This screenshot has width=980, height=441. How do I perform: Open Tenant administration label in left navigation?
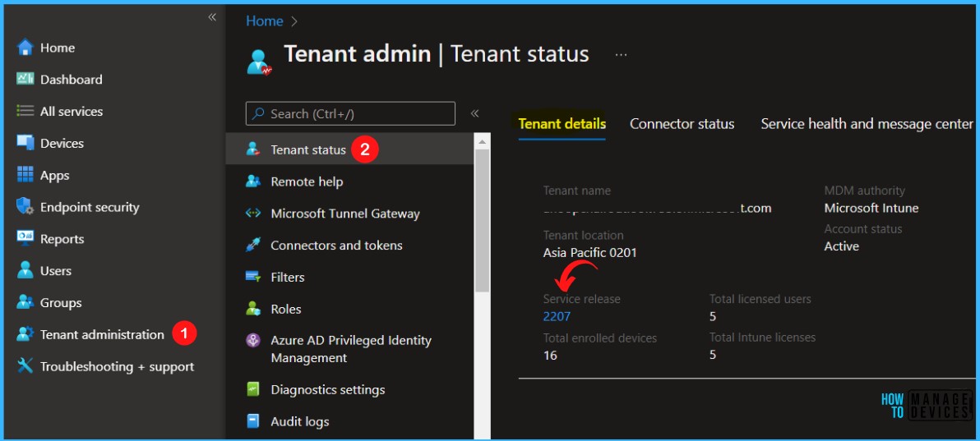coord(102,334)
